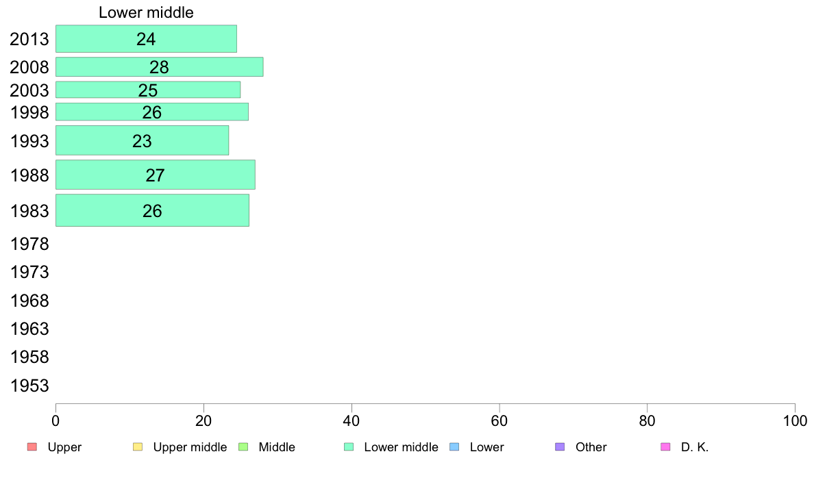Select the 2008 bar showing 28
814x504 pixels.
pyautogui.click(x=160, y=67)
